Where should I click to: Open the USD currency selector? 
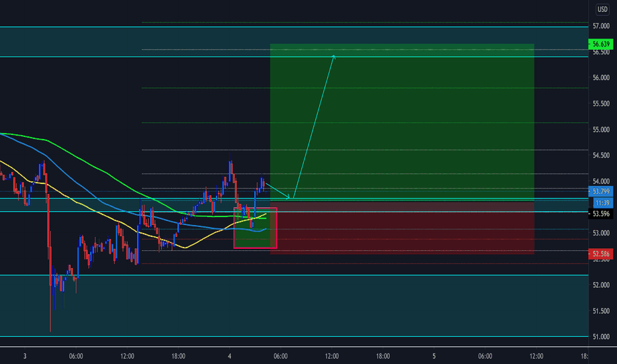602,9
